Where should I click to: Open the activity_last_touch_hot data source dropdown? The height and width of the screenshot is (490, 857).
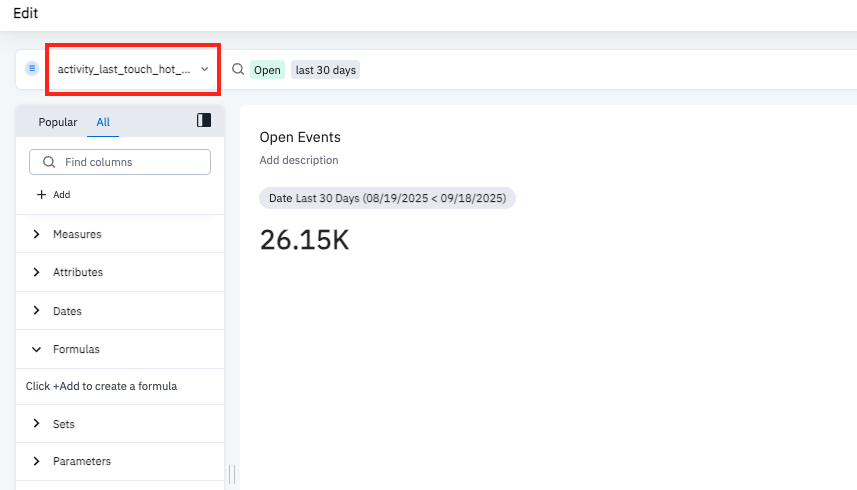[x=133, y=69]
